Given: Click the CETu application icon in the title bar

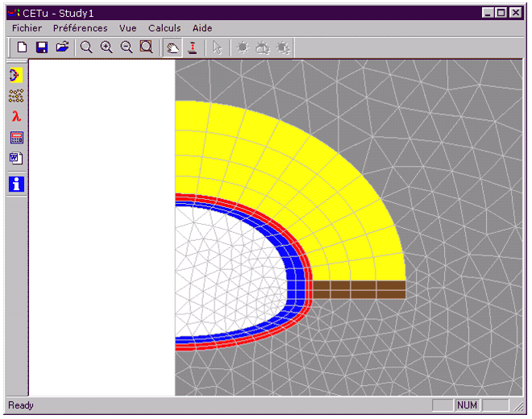Looking at the screenshot, I should (x=14, y=13).
